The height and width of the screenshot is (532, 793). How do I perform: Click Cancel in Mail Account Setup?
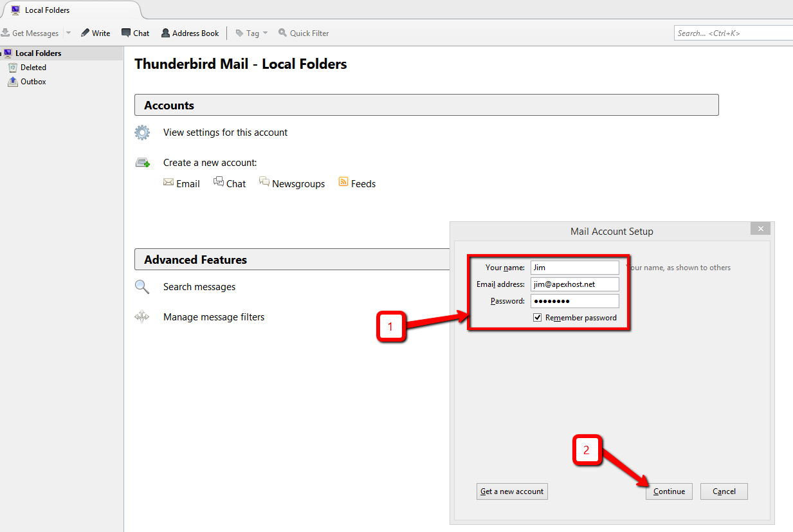coord(724,491)
